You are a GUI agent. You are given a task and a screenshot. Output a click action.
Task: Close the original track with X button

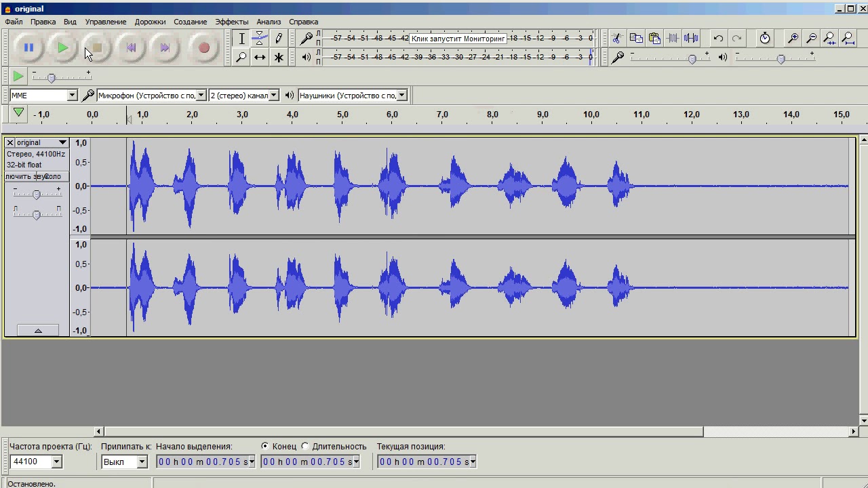tap(9, 142)
